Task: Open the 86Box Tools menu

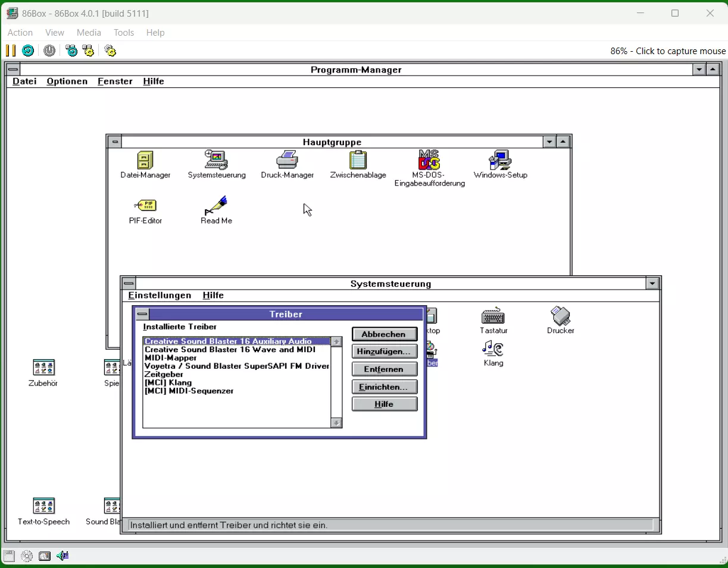Action: (x=124, y=33)
